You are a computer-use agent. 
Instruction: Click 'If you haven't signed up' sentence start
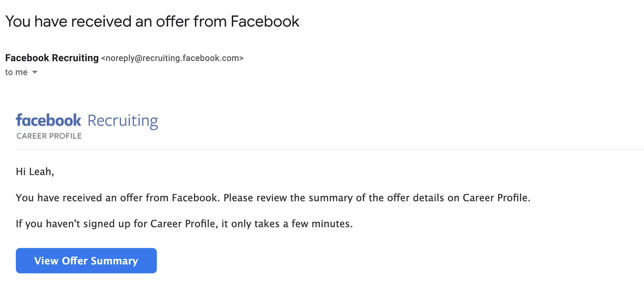[x=70, y=224]
